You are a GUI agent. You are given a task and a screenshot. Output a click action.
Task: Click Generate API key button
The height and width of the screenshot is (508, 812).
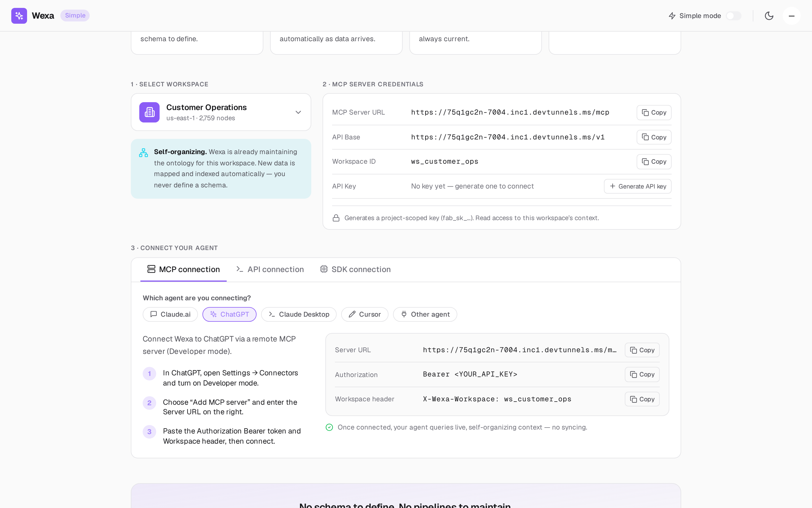tap(637, 186)
